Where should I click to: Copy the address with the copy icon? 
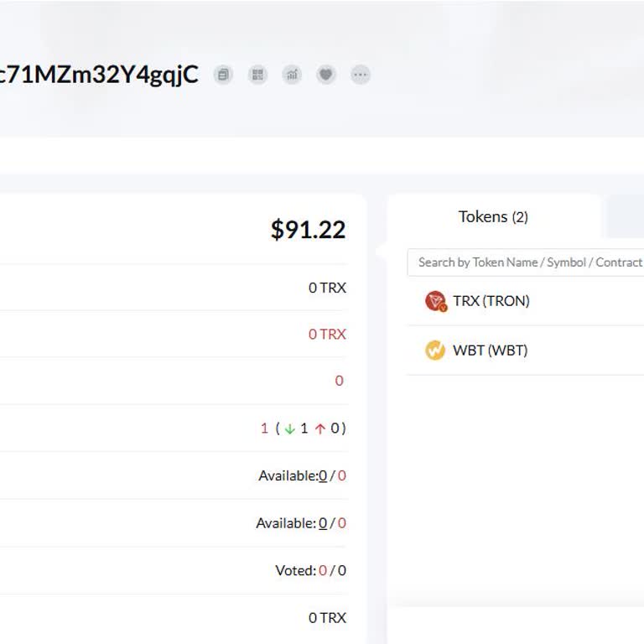click(223, 75)
